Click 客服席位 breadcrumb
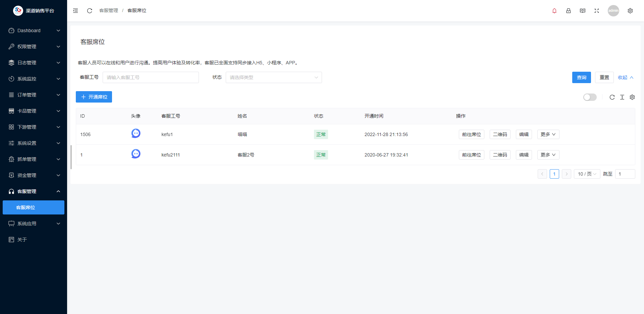This screenshot has height=314, width=644. pos(137,11)
